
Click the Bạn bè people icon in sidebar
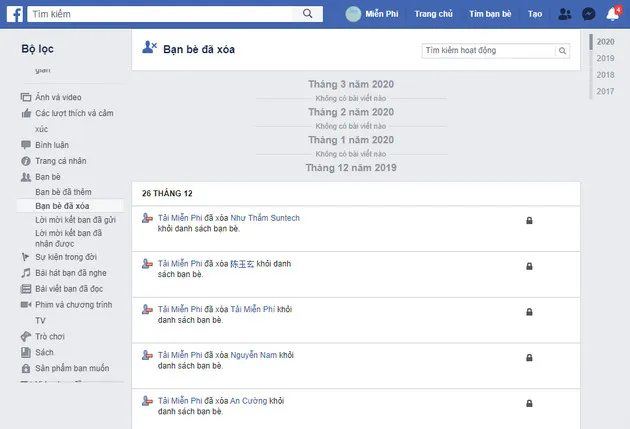click(x=26, y=177)
